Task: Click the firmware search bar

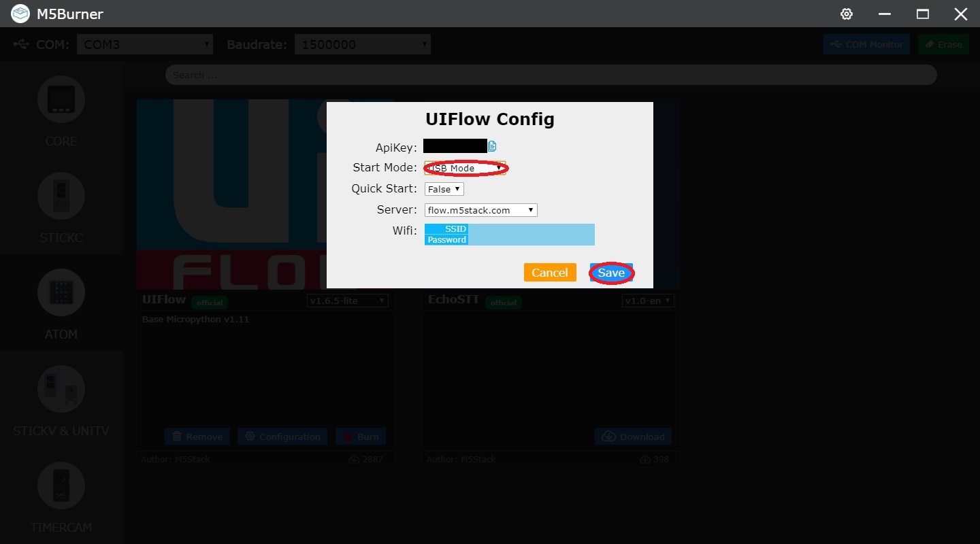Action: click(551, 75)
